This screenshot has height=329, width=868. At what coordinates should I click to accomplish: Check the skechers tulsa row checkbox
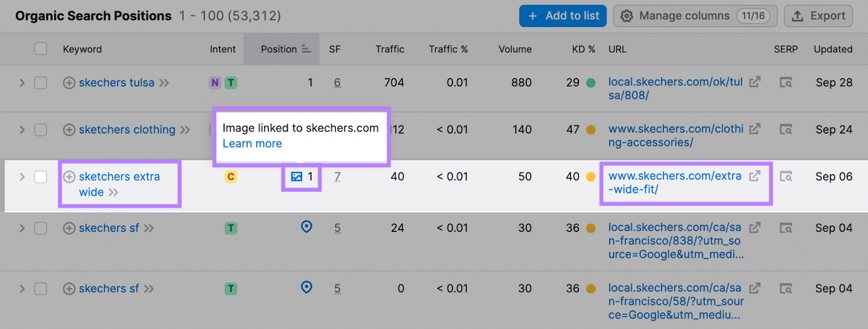(41, 83)
